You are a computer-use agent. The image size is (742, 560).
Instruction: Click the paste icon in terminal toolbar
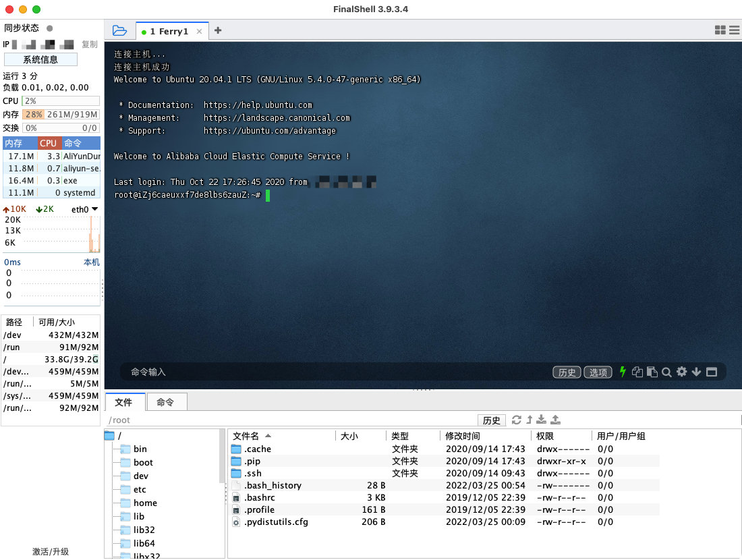click(652, 372)
